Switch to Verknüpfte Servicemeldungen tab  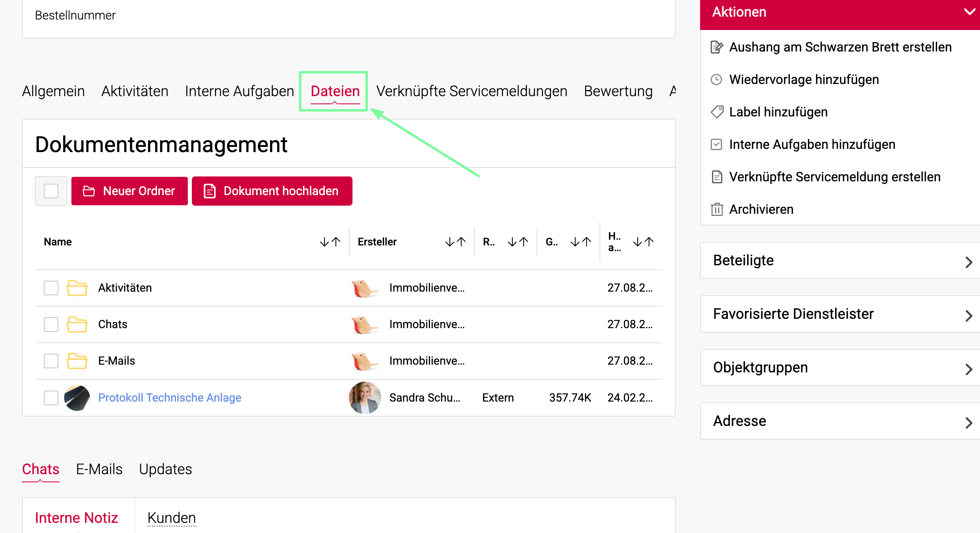tap(472, 91)
